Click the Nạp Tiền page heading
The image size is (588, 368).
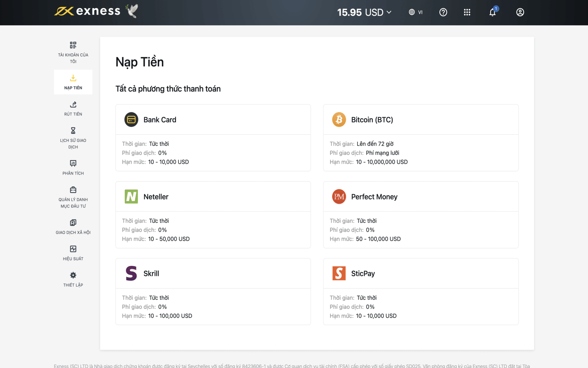[139, 62]
